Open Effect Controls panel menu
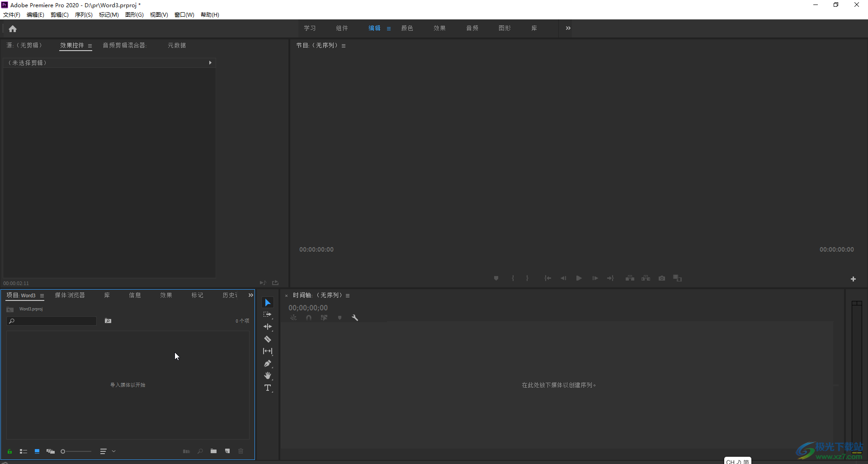Screen dimensions: 868x464 coord(90,46)
